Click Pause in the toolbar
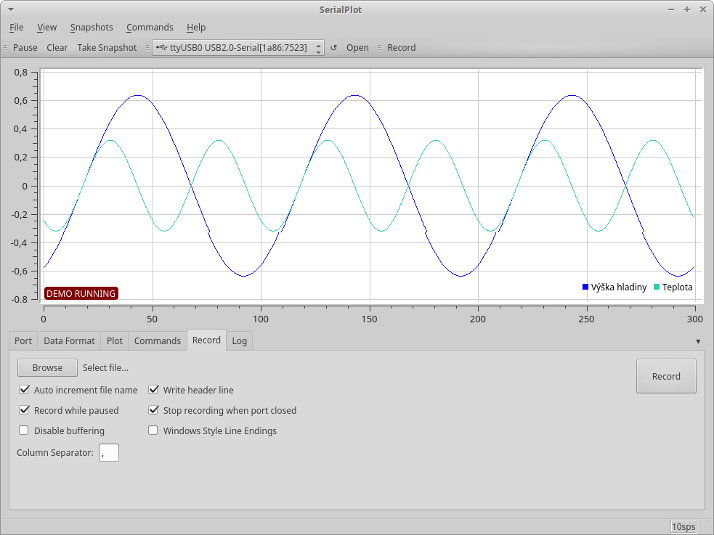The height and width of the screenshot is (535, 714). click(25, 47)
